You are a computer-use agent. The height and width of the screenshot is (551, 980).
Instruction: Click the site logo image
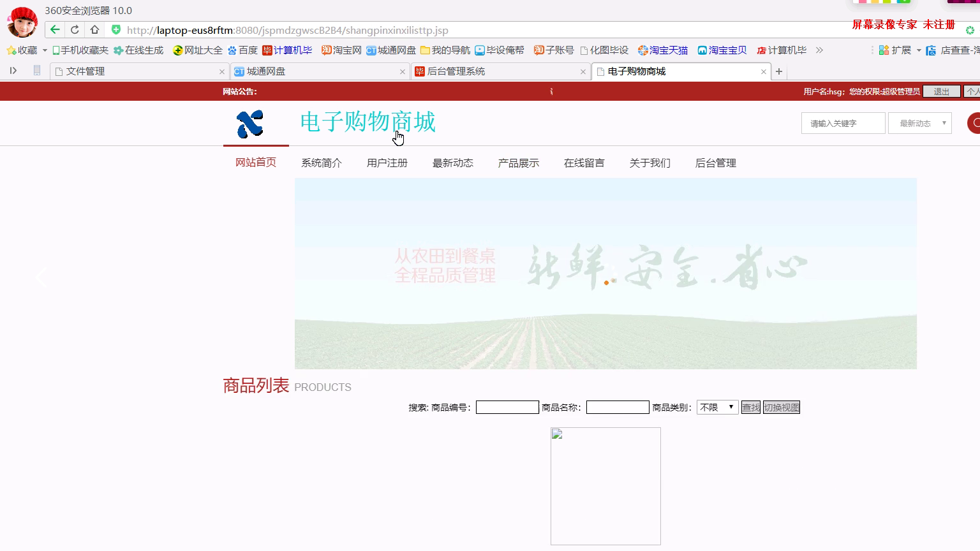click(x=250, y=124)
